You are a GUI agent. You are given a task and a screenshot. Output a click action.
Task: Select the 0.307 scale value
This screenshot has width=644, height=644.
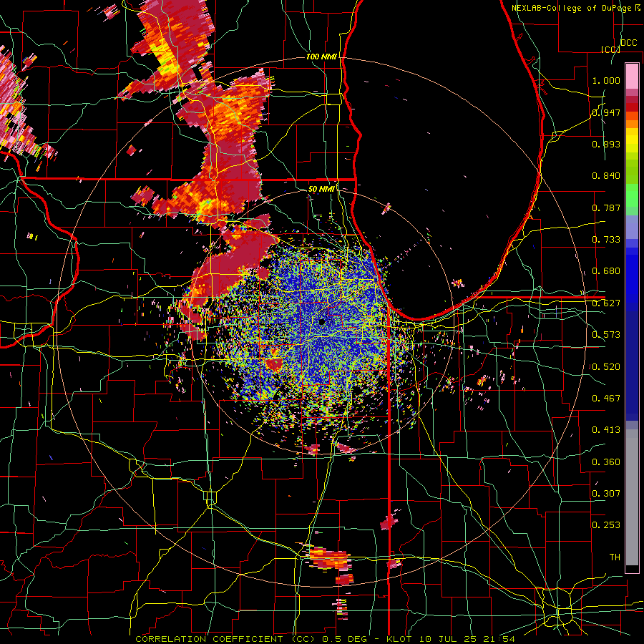(606, 494)
